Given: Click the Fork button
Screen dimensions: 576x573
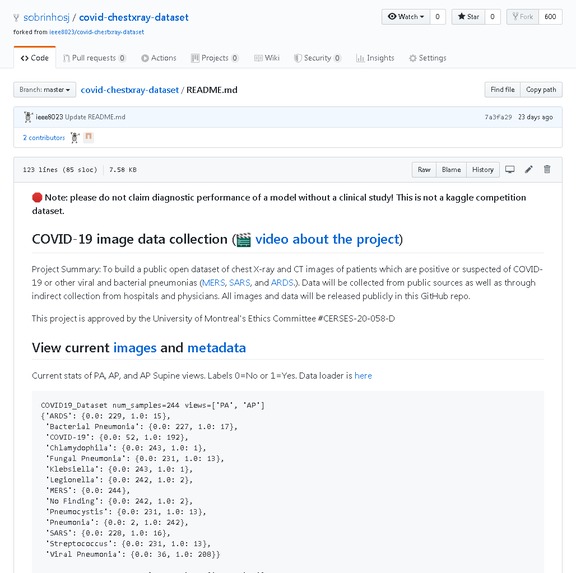Looking at the screenshot, I should point(522,17).
